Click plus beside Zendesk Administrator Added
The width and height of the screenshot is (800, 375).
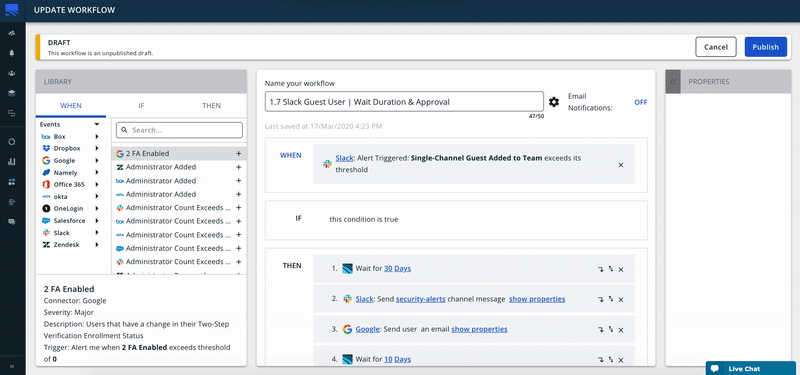coord(238,167)
